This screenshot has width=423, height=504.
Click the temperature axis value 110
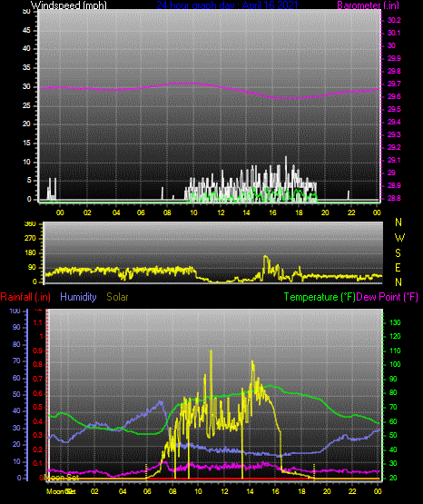395,351
